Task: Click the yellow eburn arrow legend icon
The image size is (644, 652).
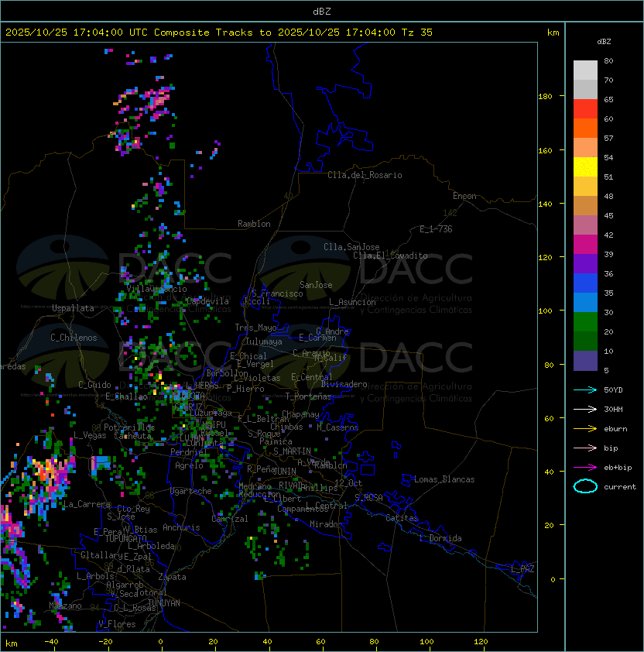Action: 585,429
